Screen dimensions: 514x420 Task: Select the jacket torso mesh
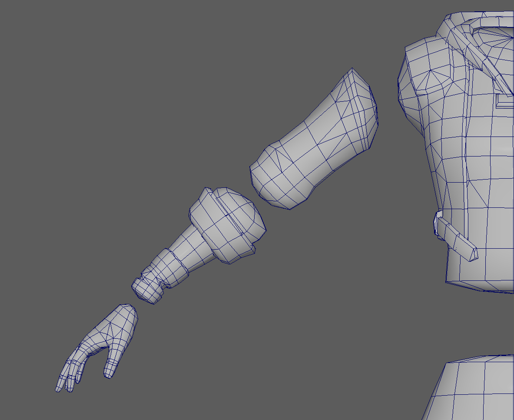click(x=474, y=174)
